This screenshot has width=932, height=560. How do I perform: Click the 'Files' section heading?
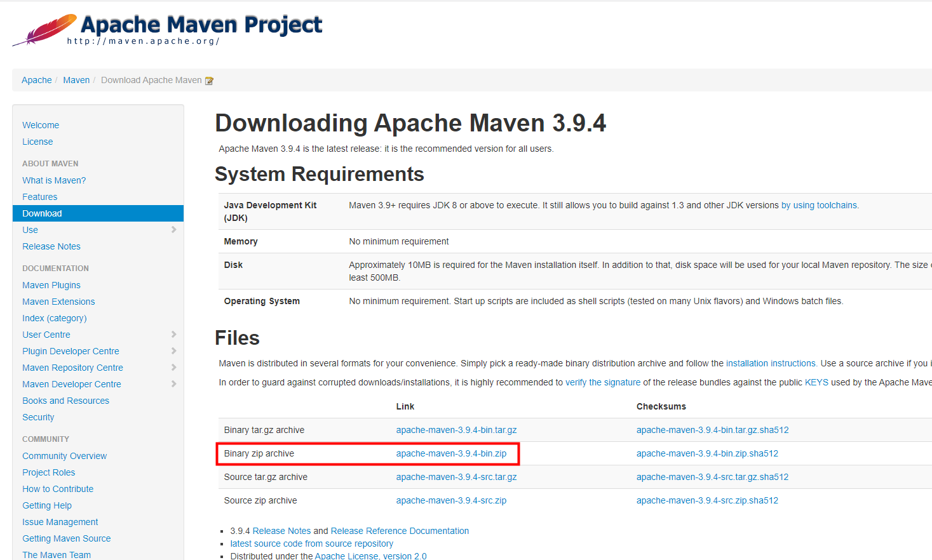(x=237, y=338)
